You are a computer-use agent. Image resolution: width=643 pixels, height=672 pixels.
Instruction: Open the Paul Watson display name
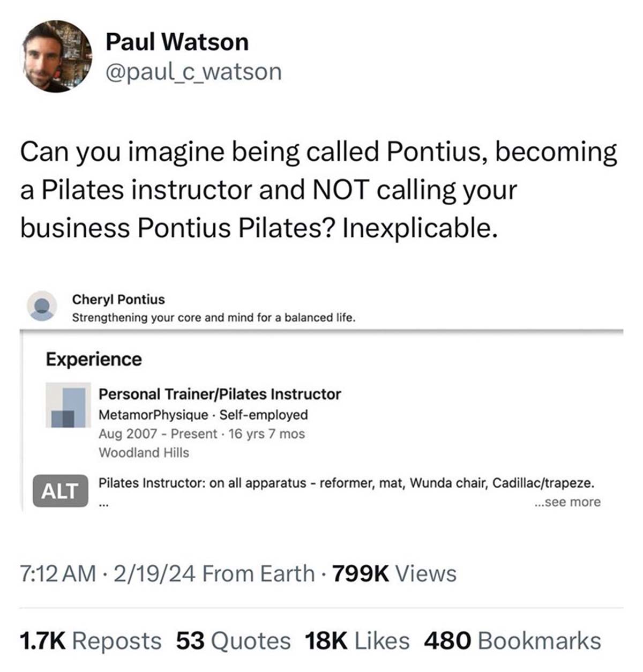click(177, 42)
